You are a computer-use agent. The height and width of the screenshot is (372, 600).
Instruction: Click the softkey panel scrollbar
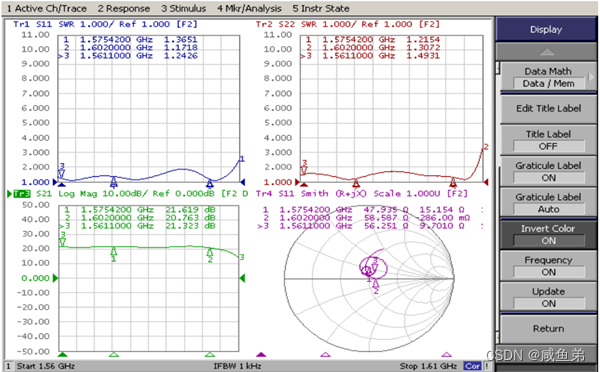point(498,203)
